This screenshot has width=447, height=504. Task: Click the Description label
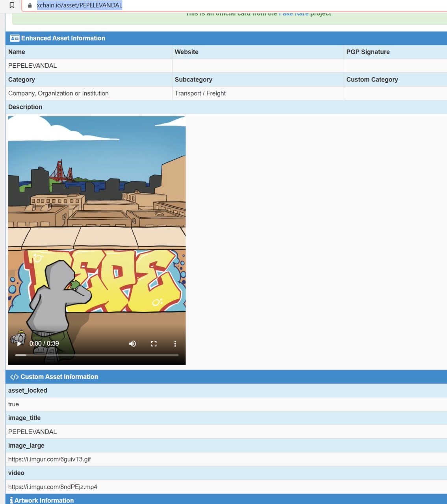point(25,107)
